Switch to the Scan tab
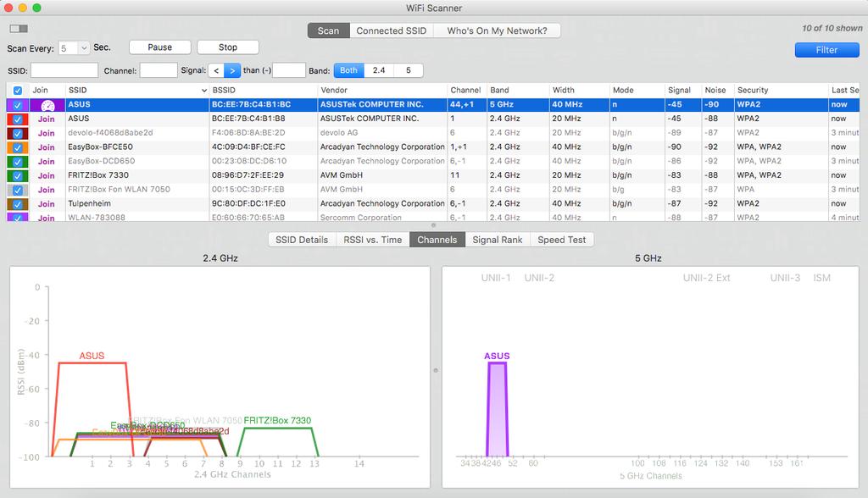This screenshot has height=498, width=868. click(328, 31)
